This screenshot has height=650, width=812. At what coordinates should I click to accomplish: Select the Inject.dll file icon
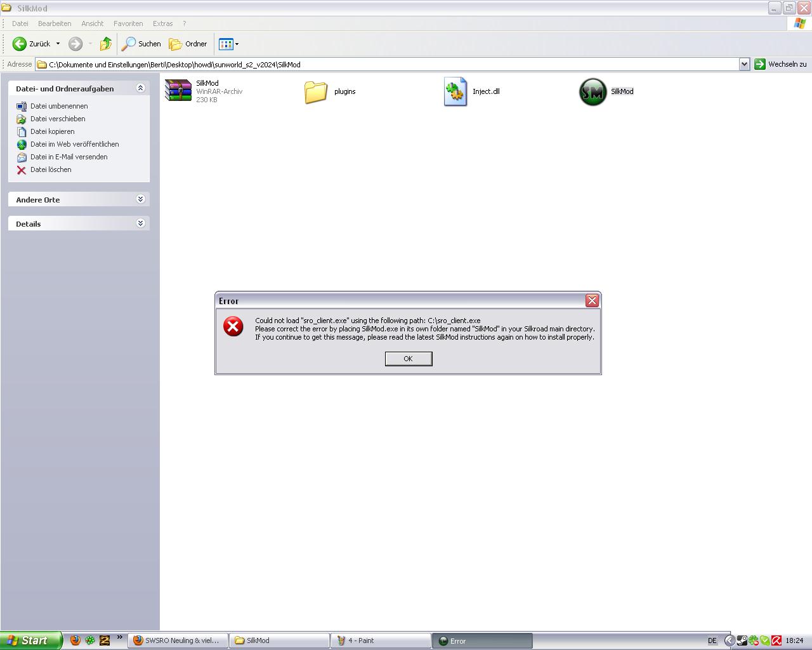(455, 91)
